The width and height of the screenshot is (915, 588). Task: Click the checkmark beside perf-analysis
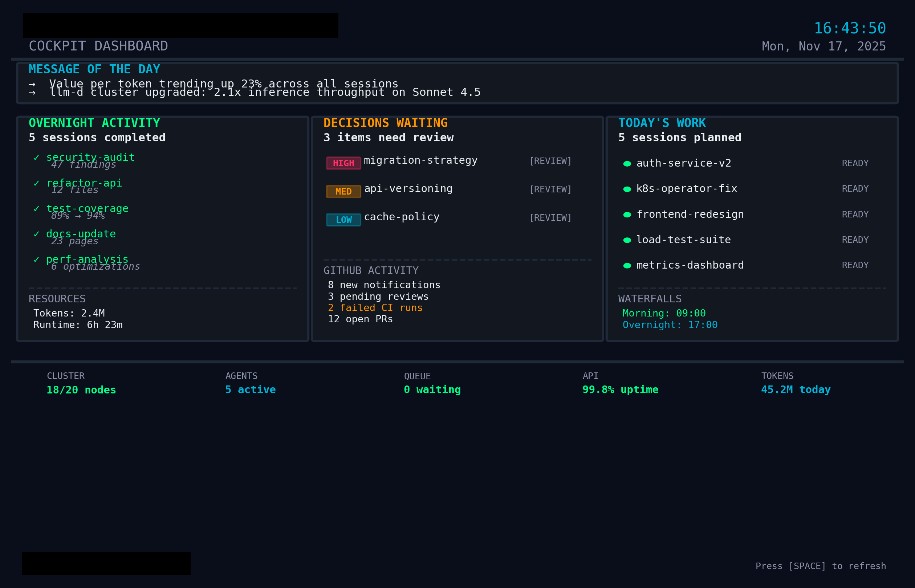coord(37,260)
